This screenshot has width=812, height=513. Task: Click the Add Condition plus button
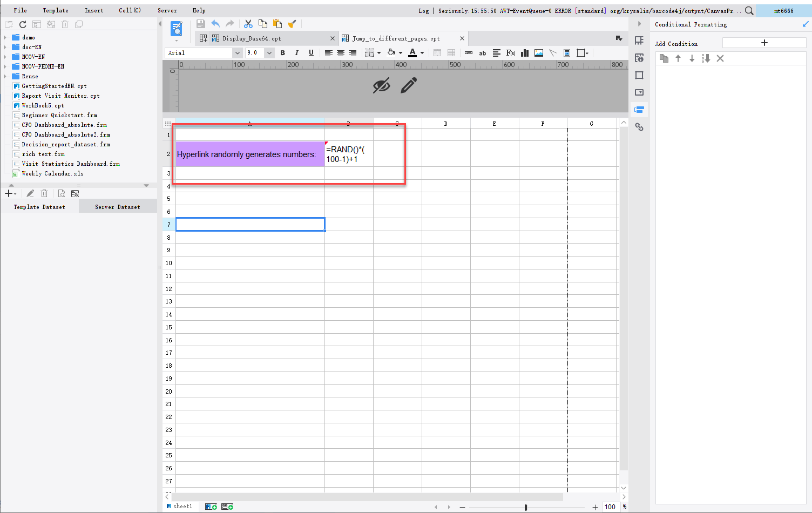point(764,43)
